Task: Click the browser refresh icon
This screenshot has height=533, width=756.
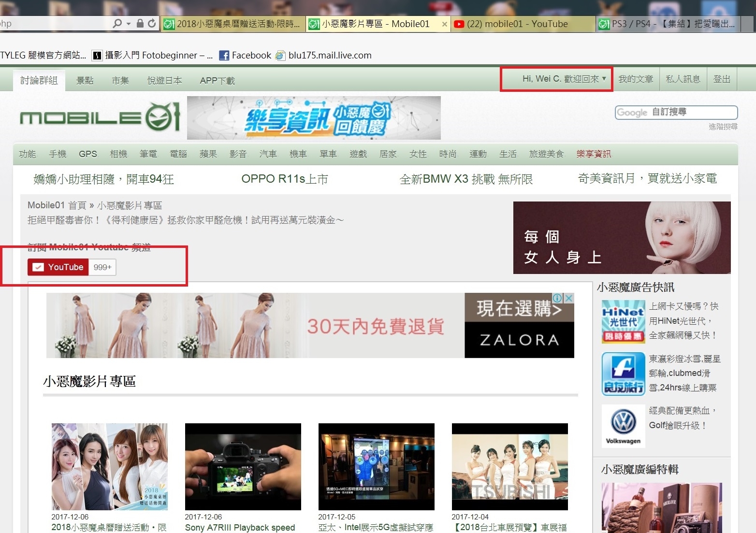Action: click(152, 23)
